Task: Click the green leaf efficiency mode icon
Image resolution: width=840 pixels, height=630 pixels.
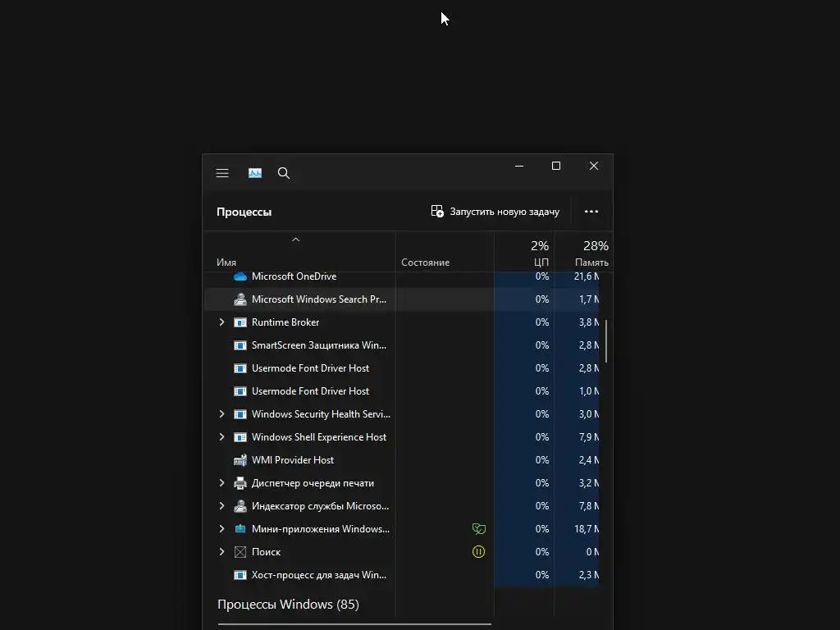Action: pos(479,529)
